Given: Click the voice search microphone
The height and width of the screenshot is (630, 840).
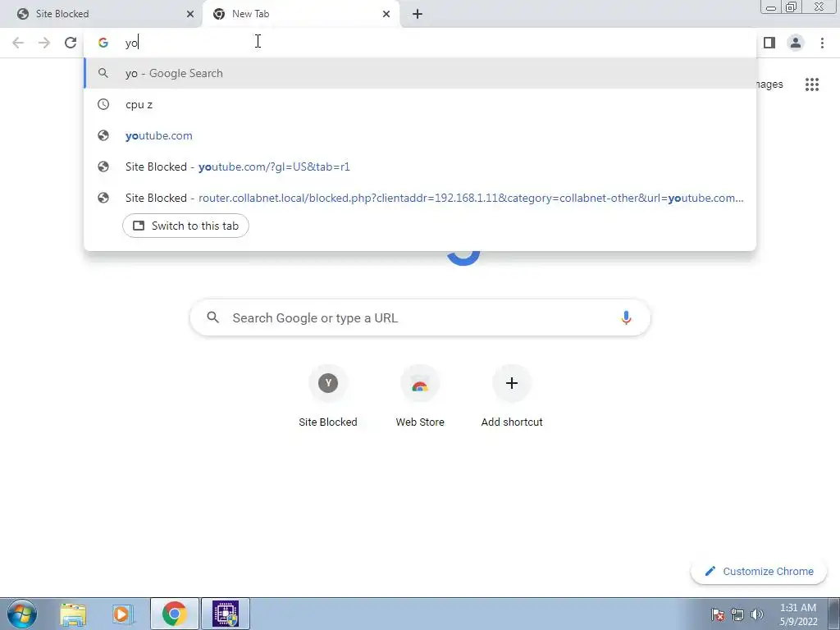Looking at the screenshot, I should (626, 317).
